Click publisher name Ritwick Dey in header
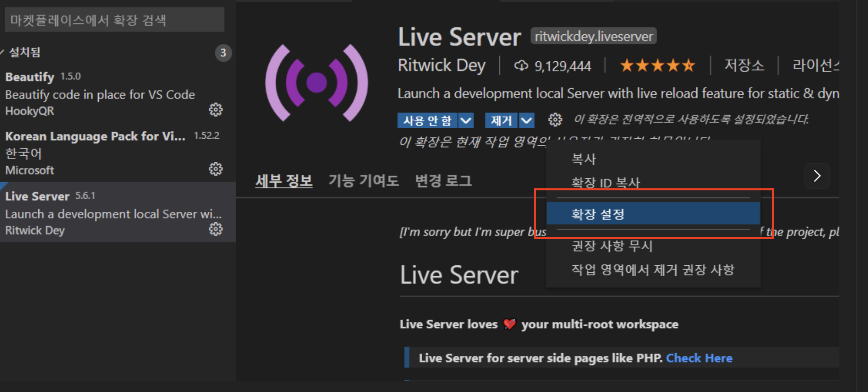Image resolution: width=868 pixels, height=392 pixels. (442, 65)
